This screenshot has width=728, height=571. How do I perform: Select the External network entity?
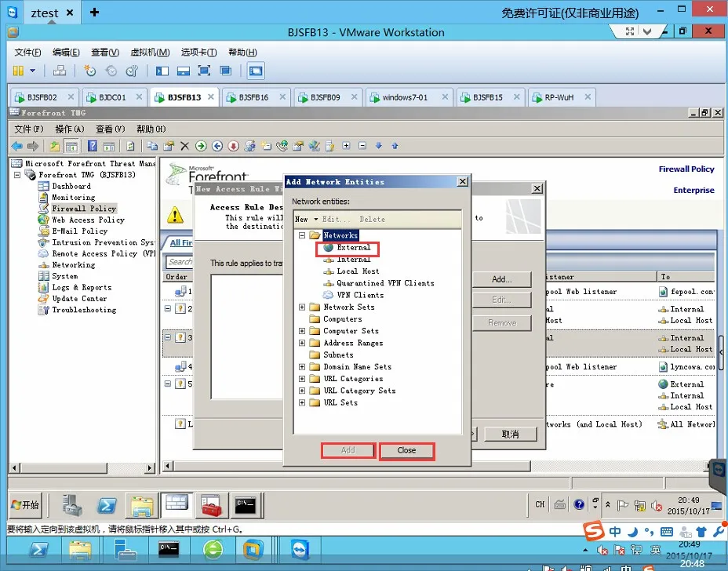(353, 247)
